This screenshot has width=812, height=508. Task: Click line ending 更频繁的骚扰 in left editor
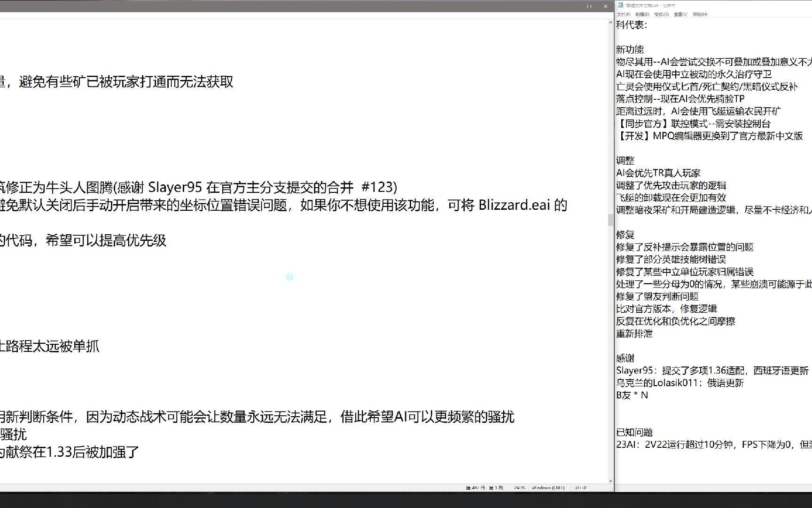point(257,417)
